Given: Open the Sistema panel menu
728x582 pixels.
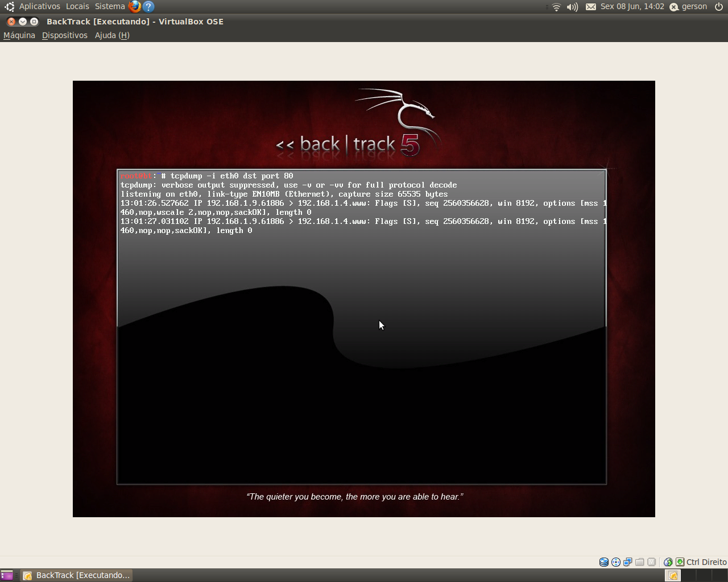Looking at the screenshot, I should 110,6.
